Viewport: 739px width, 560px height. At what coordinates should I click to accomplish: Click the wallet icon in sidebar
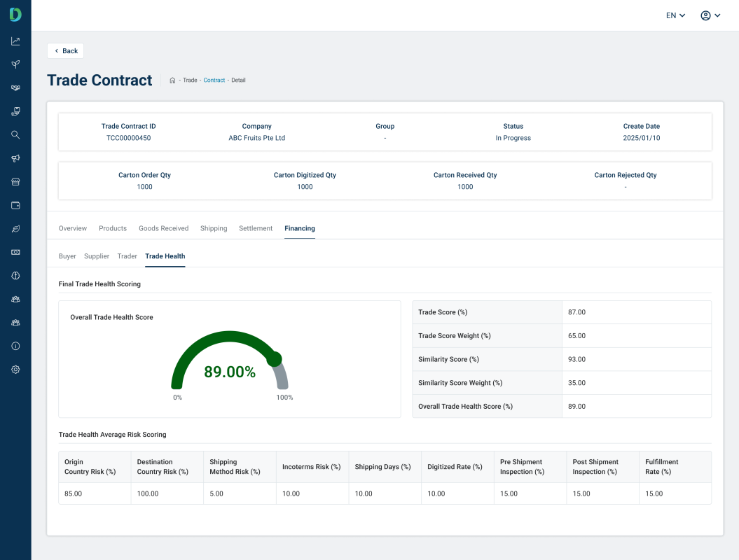pos(15,205)
